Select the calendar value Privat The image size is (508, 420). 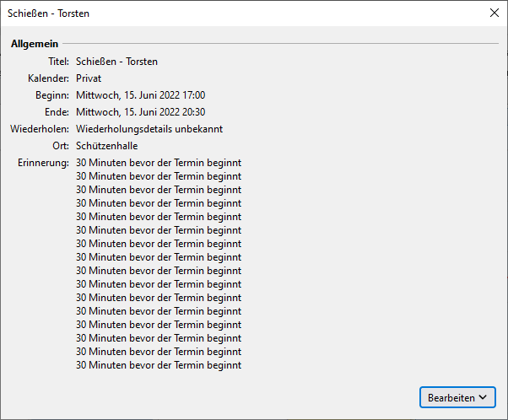(89, 78)
